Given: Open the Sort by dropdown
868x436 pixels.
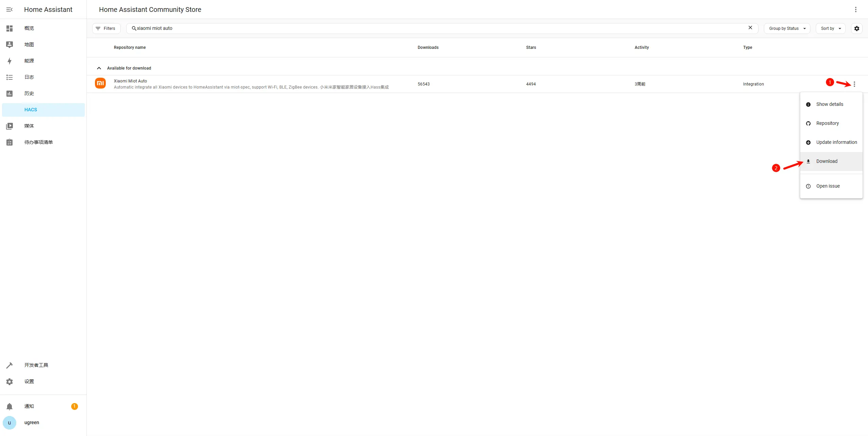Looking at the screenshot, I should [x=830, y=29].
